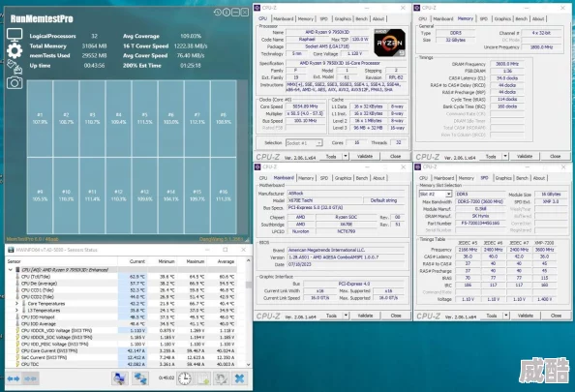Select memory test tile #8

tap(224, 118)
